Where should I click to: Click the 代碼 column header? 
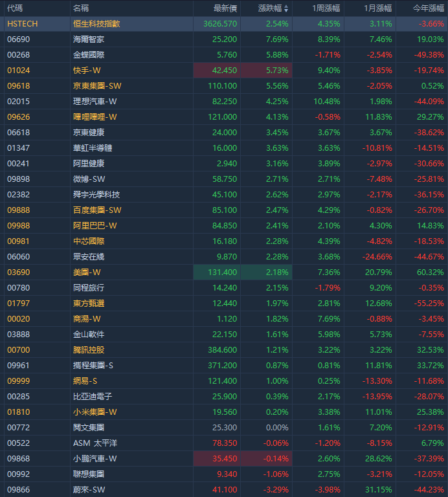[x=15, y=8]
